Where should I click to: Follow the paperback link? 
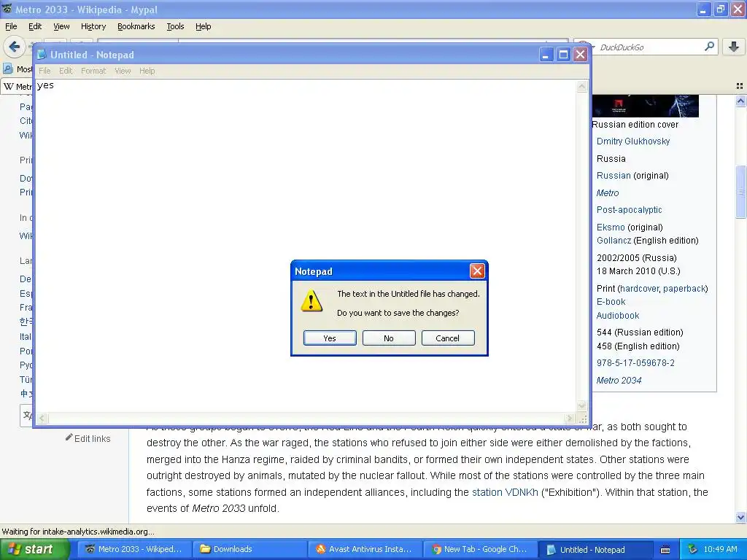click(x=684, y=289)
